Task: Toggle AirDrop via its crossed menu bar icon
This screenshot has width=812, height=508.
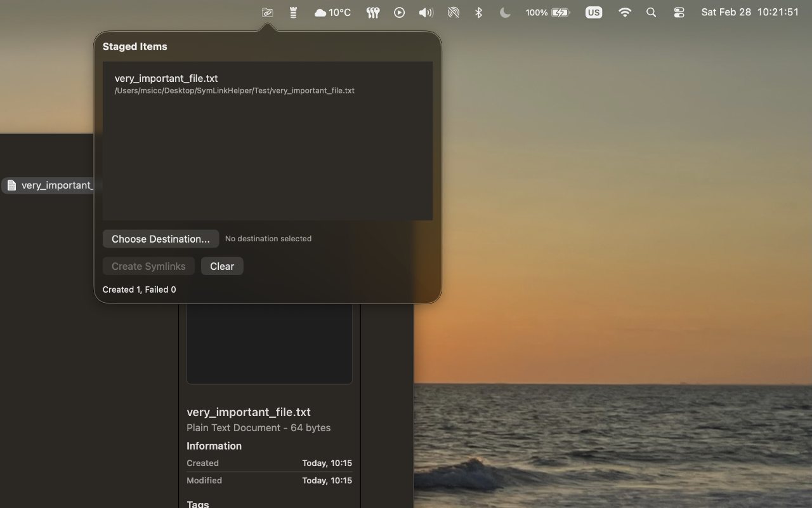Action: coord(453,12)
